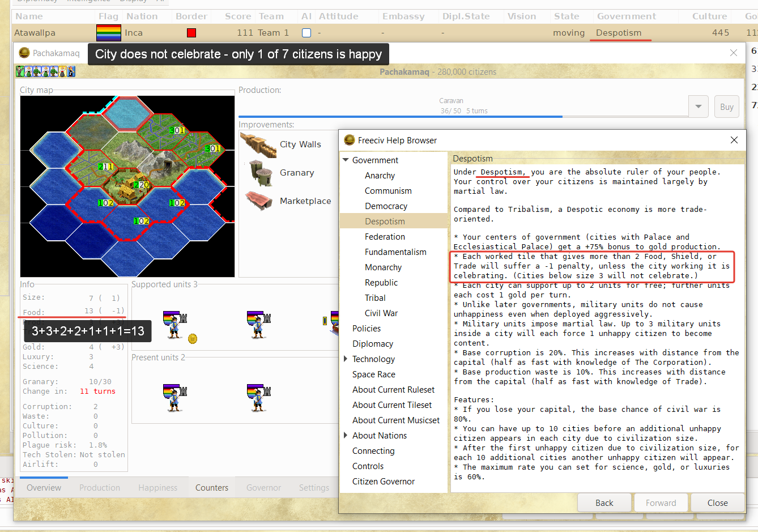Open the Space Race help topic
Viewport: 758px width, 532px height.
tap(374, 374)
